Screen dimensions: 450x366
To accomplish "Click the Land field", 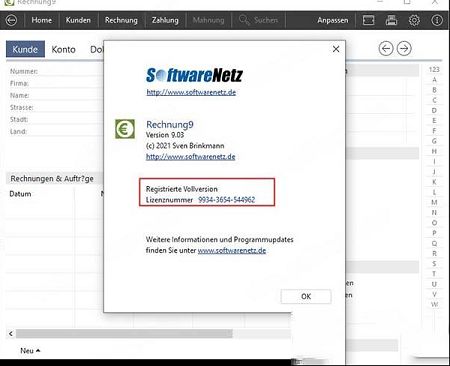I will coord(55,131).
